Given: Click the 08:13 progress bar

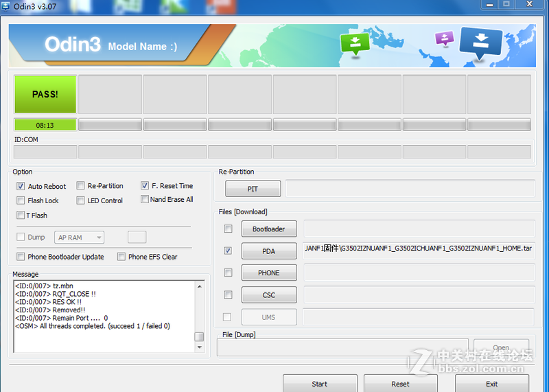Looking at the screenshot, I should pyautogui.click(x=45, y=125).
